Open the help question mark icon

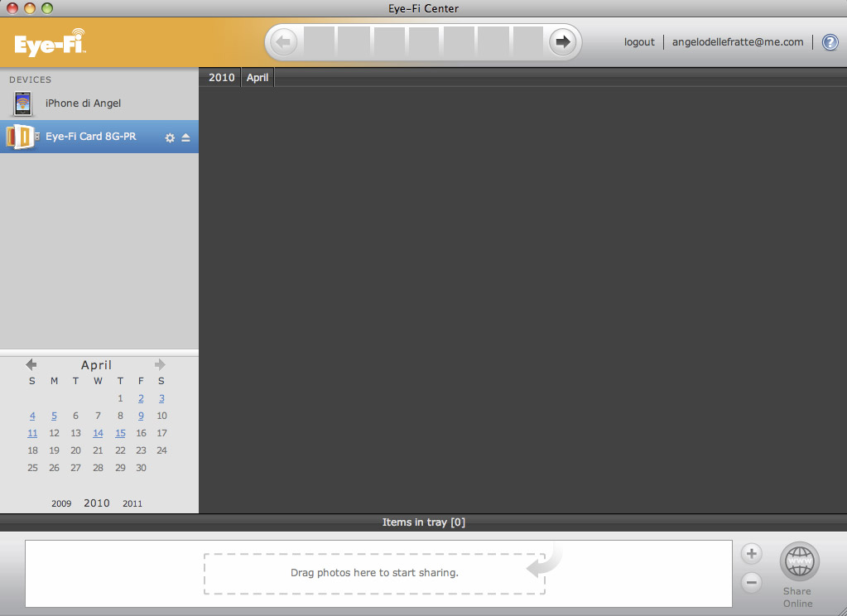(x=830, y=42)
